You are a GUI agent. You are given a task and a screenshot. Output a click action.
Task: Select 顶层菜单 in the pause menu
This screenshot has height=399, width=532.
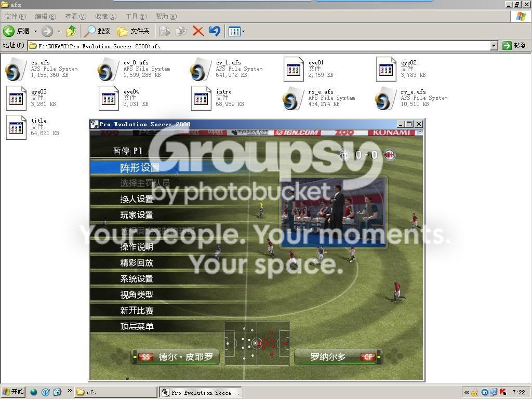pyautogui.click(x=137, y=326)
